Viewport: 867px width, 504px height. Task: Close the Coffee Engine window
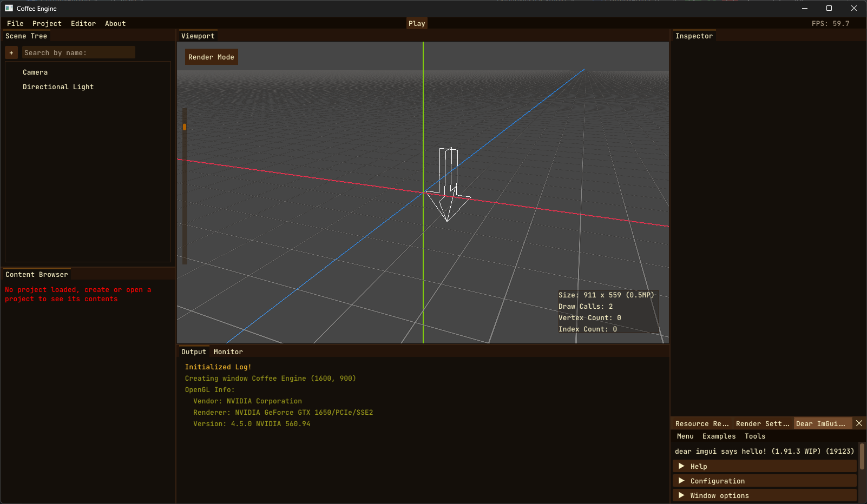[x=854, y=8]
